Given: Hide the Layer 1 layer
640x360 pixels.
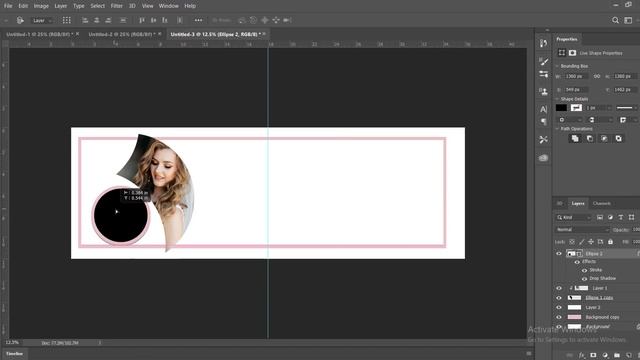Looking at the screenshot, I should (x=559, y=288).
